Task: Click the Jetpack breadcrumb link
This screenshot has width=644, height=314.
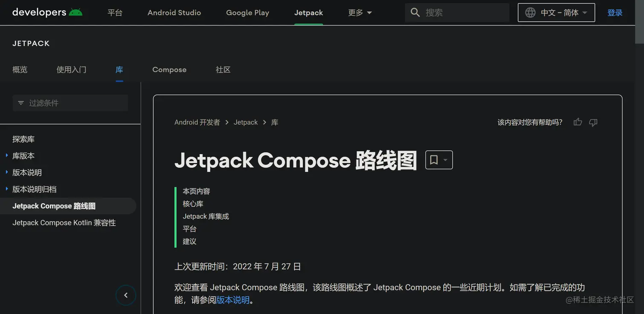Action: [x=246, y=122]
